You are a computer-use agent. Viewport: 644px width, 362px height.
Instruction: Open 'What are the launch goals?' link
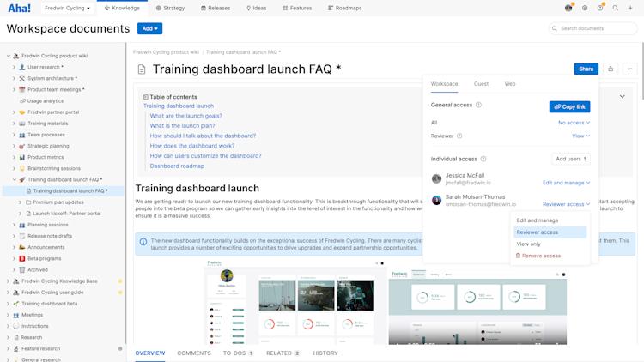point(186,116)
